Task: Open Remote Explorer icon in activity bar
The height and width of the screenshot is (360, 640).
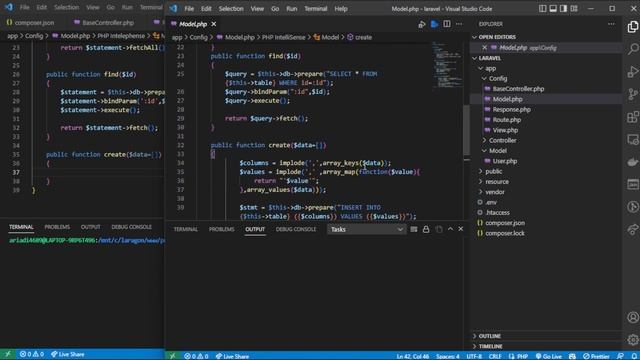Action: click(633, 140)
